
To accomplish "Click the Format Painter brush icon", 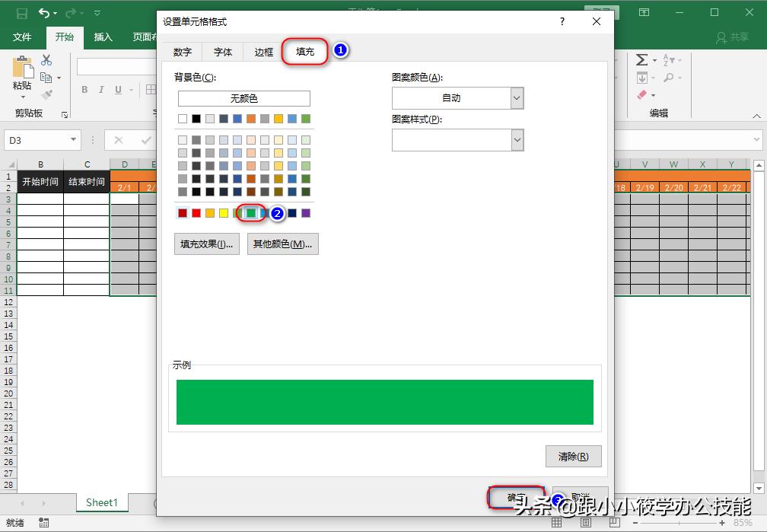I will 46,94.
